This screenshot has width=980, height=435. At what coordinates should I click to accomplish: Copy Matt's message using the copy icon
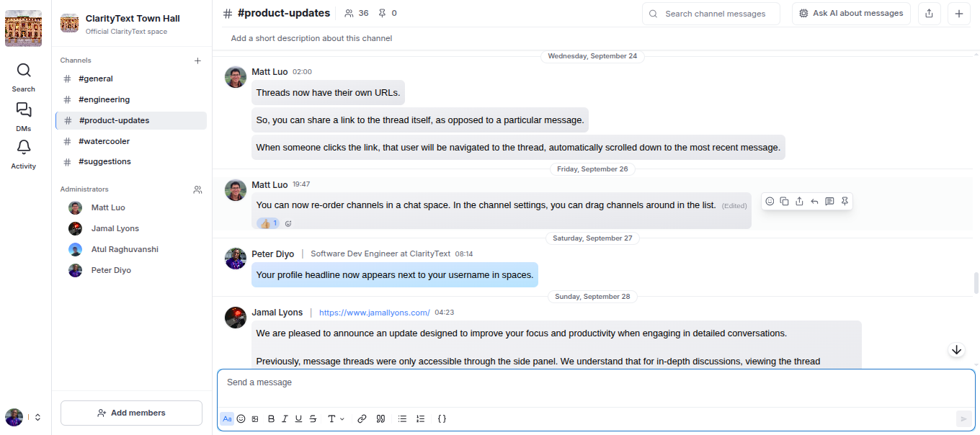784,201
